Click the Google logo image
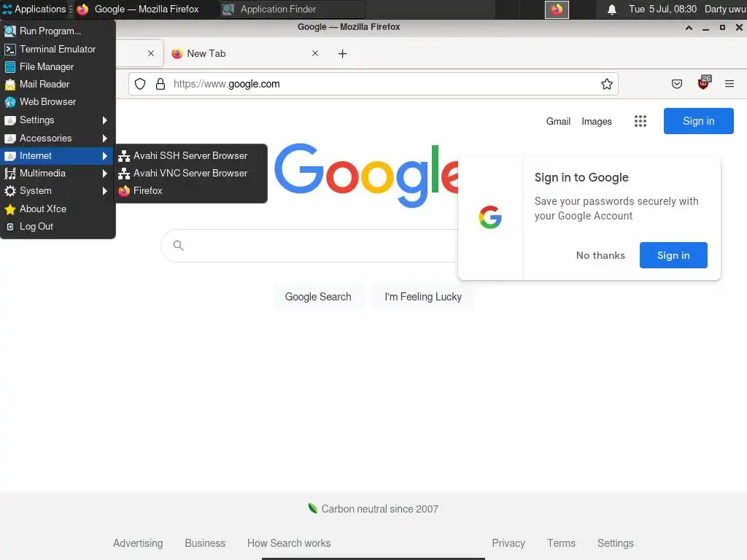Viewport: 747px width, 560px height. pos(367,175)
